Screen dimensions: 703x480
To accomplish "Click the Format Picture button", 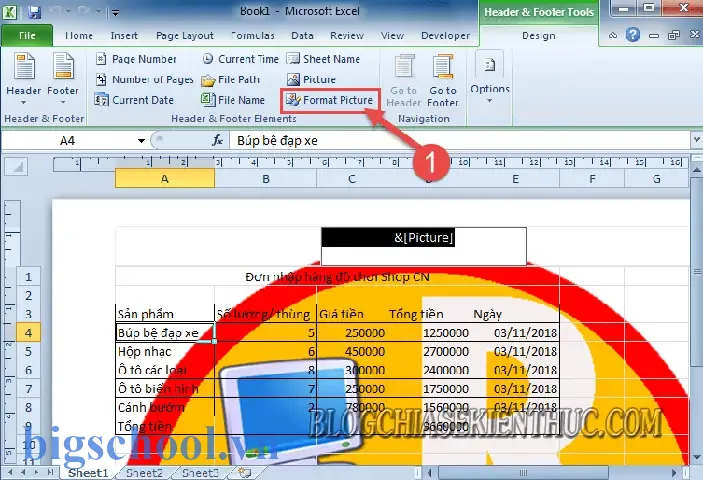I will tap(330, 100).
